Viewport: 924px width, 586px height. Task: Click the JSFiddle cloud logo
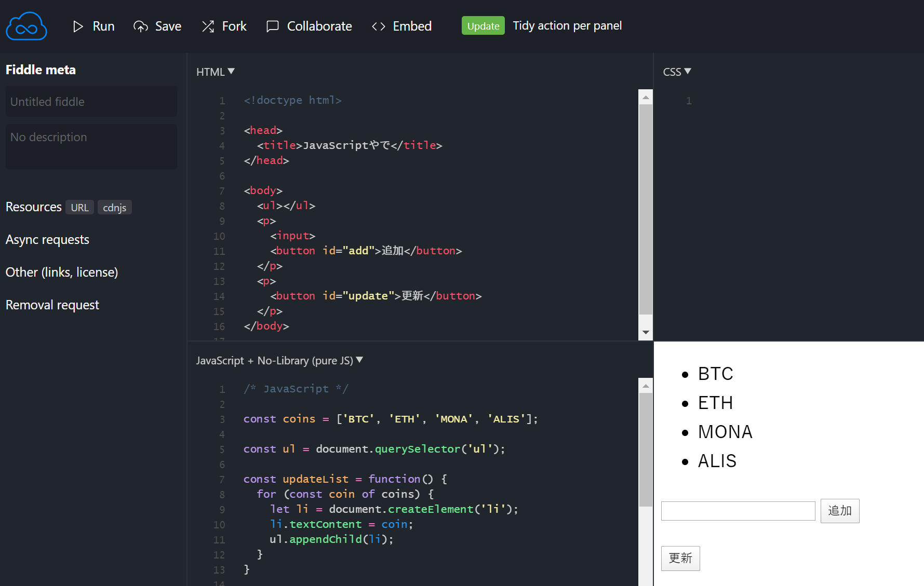pyautogui.click(x=26, y=26)
